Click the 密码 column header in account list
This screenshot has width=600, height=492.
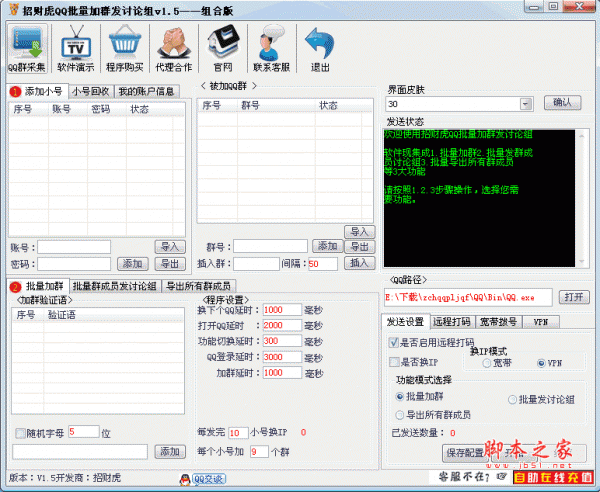107,109
